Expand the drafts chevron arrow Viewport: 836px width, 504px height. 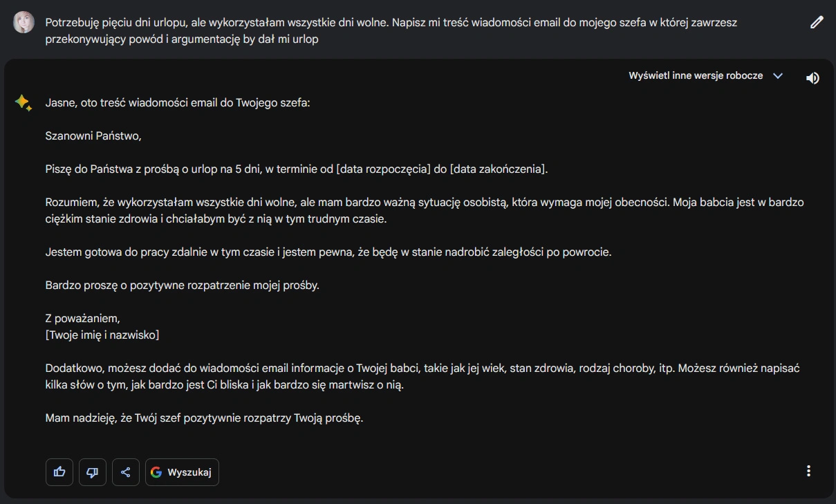[x=778, y=76]
